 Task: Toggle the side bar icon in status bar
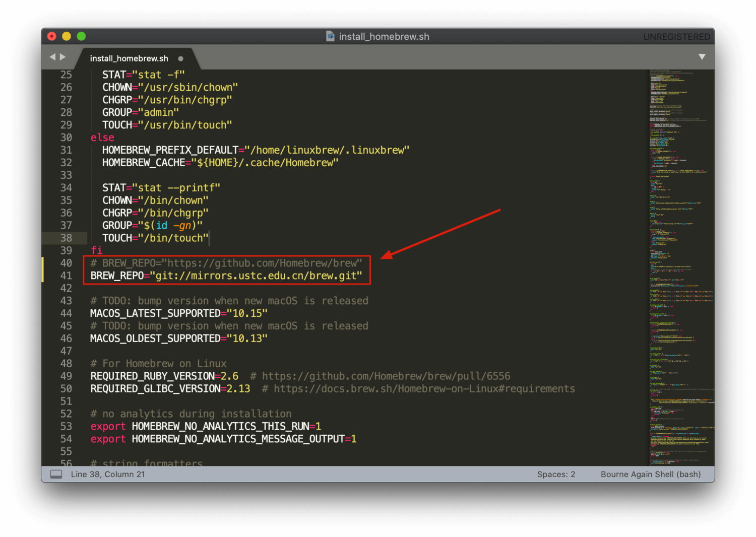pyautogui.click(x=56, y=474)
